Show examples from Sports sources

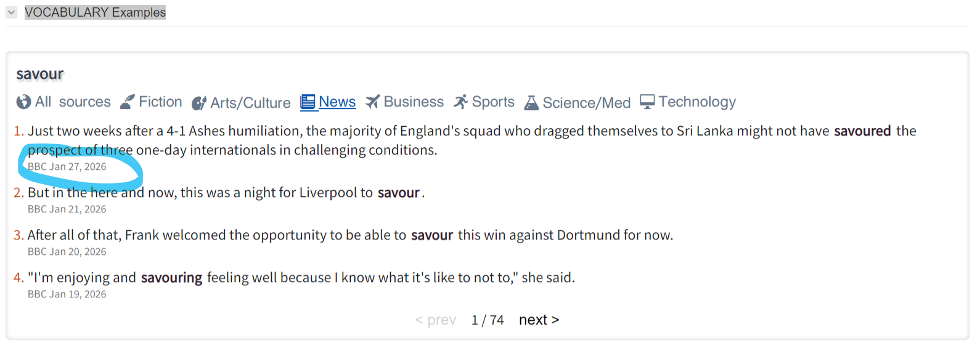(493, 102)
